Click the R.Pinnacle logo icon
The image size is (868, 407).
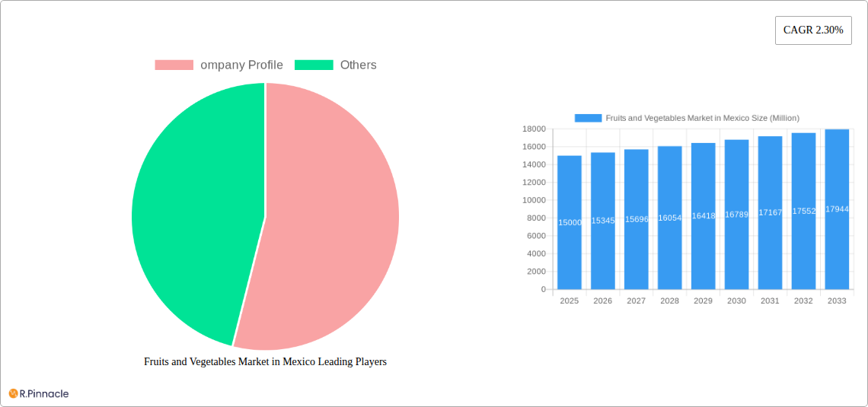coord(13,394)
